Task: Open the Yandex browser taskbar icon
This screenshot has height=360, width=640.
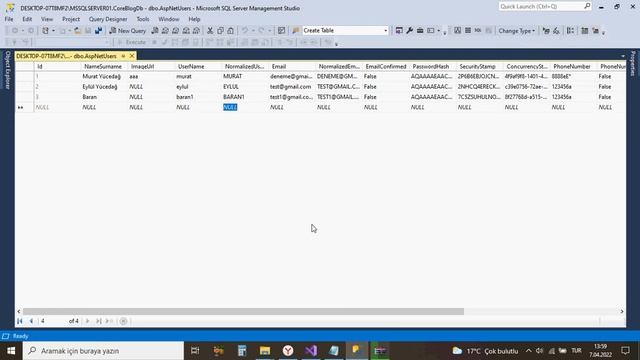Action: point(288,351)
